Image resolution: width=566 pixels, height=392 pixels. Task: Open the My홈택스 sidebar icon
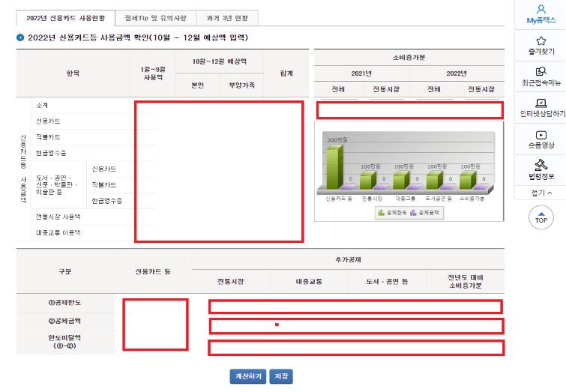click(541, 14)
